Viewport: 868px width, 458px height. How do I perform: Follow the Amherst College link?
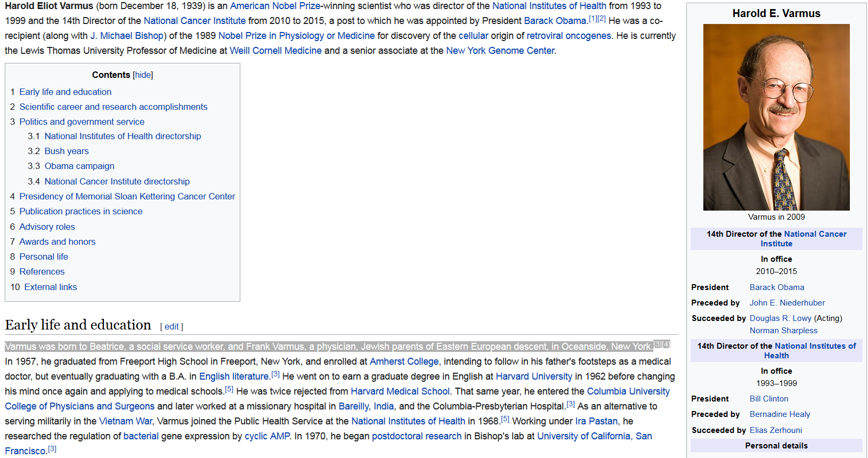coord(404,361)
